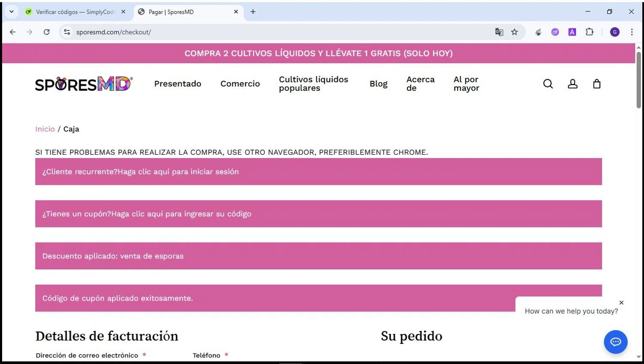This screenshot has width=644, height=364.
Task: Open the 'Acerca de' page
Action: tap(420, 84)
